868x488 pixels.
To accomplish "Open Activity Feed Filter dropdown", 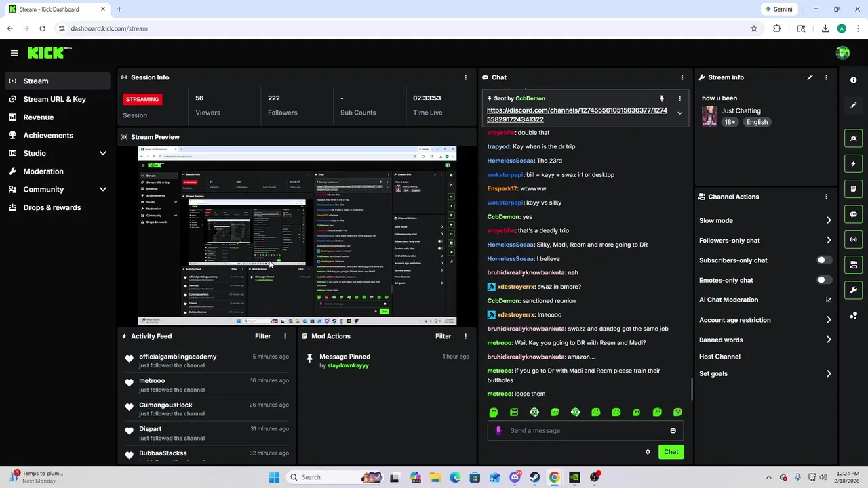I will tap(262, 336).
